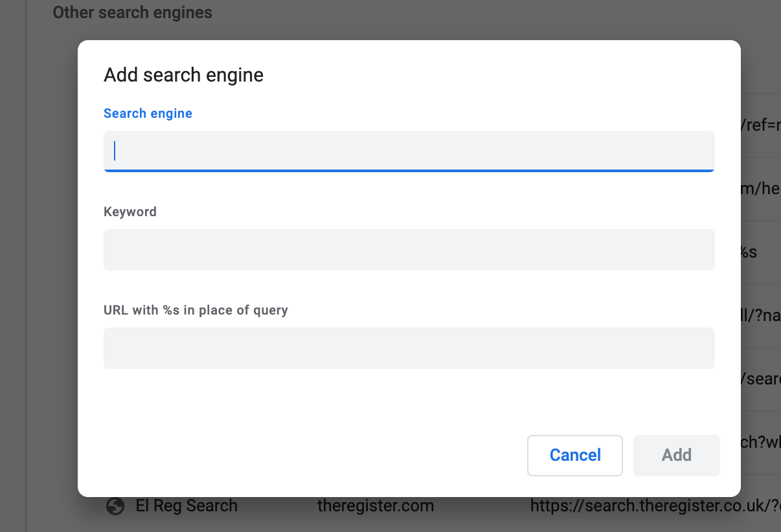Click the search.theregister.co.uk URL text
This screenshot has width=781, height=532.
(x=654, y=506)
